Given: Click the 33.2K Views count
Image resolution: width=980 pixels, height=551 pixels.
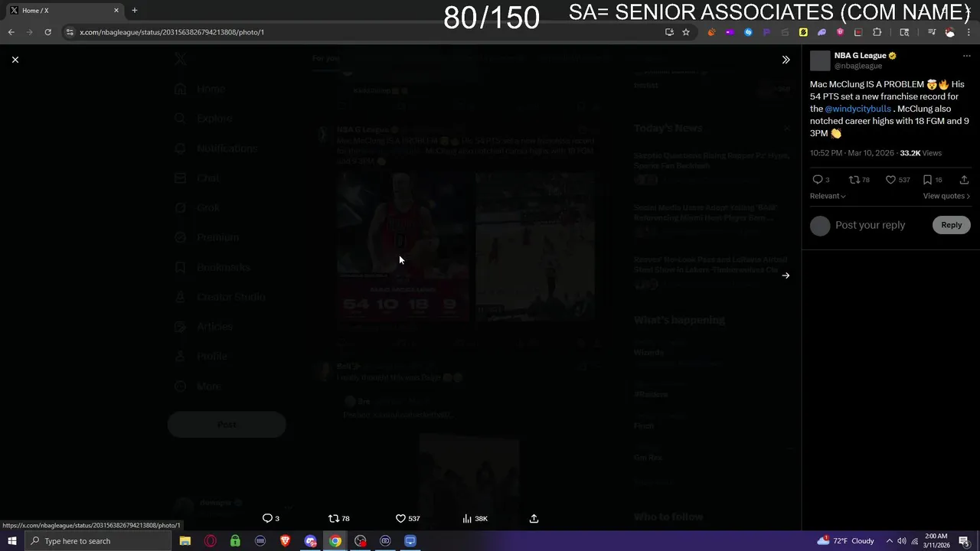Looking at the screenshot, I should point(920,153).
